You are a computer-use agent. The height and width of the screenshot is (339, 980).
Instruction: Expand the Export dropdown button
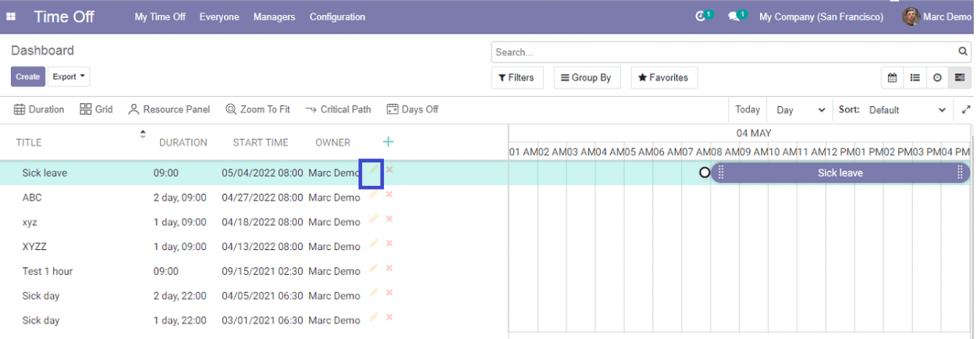click(69, 77)
